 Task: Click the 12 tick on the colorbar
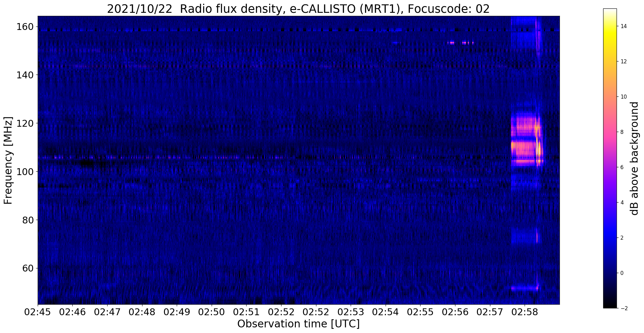point(624,61)
